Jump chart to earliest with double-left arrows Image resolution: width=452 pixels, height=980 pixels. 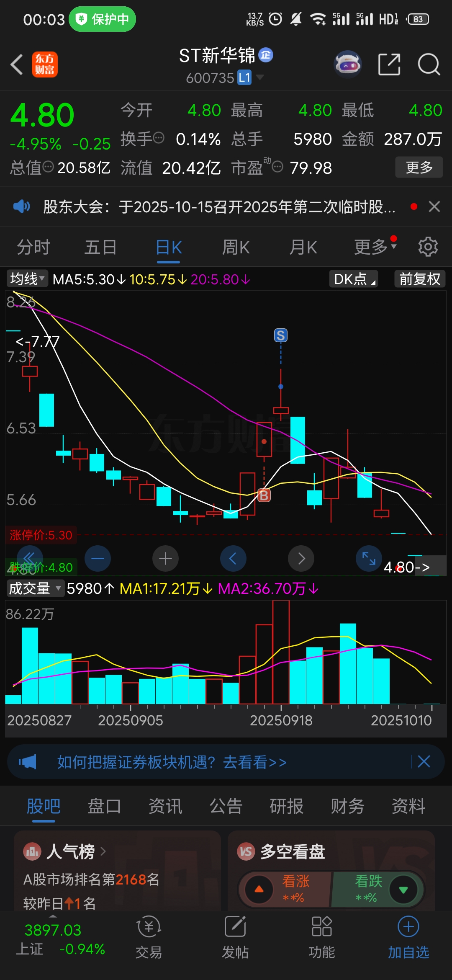point(29,558)
